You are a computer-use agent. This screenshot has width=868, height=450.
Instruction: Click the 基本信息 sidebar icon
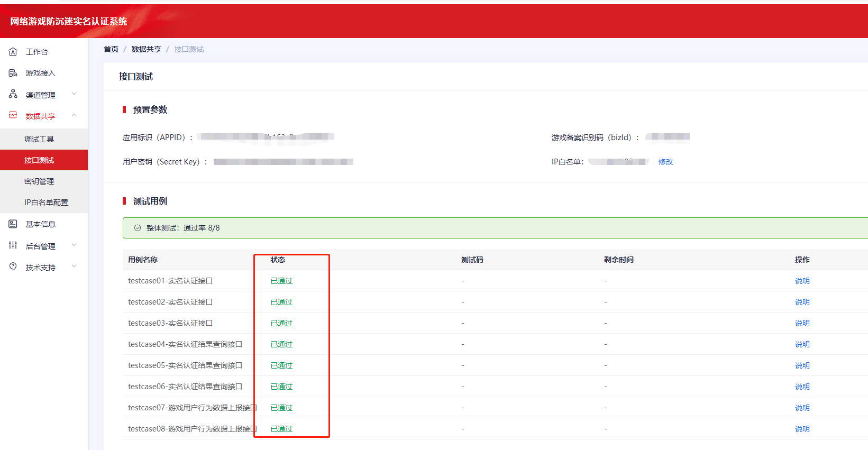coord(13,224)
